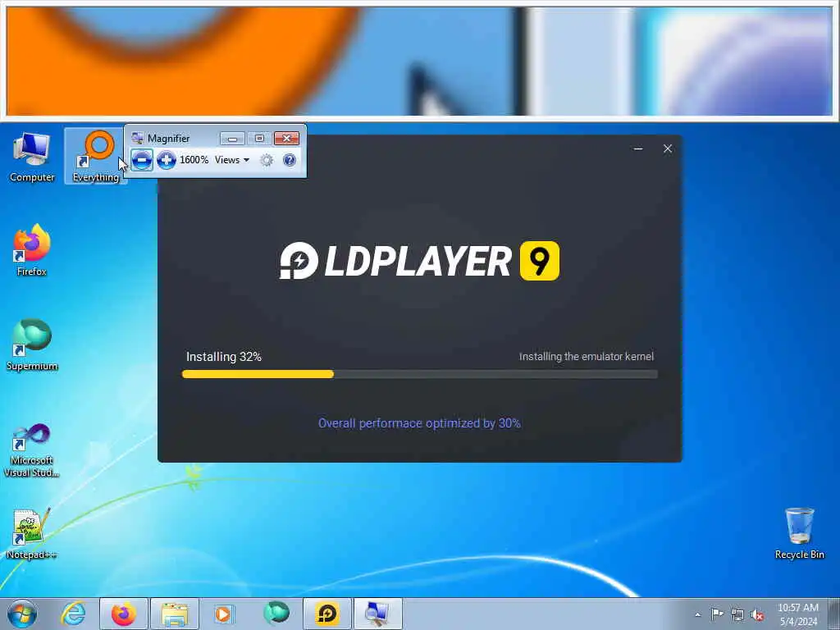This screenshot has width=840, height=630.
Task: Open the Computer desktop icon
Action: coord(32,157)
